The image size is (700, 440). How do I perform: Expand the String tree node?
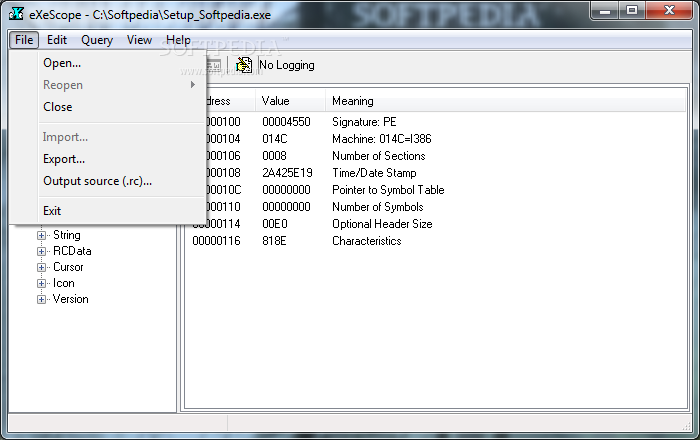click(41, 235)
